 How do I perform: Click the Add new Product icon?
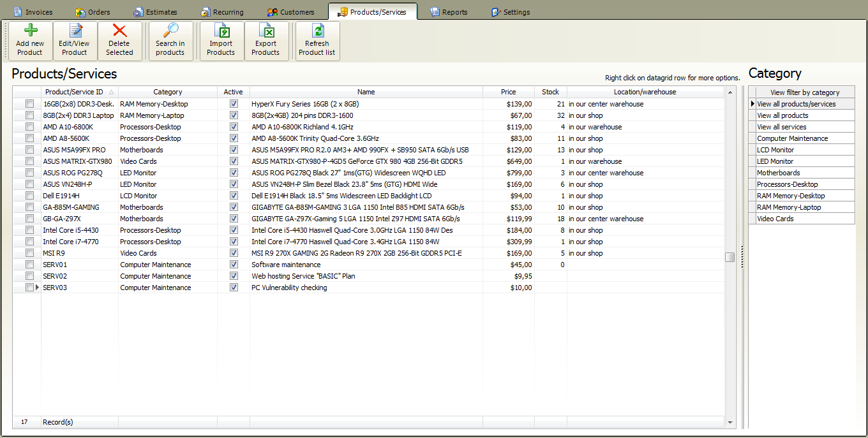tap(30, 31)
